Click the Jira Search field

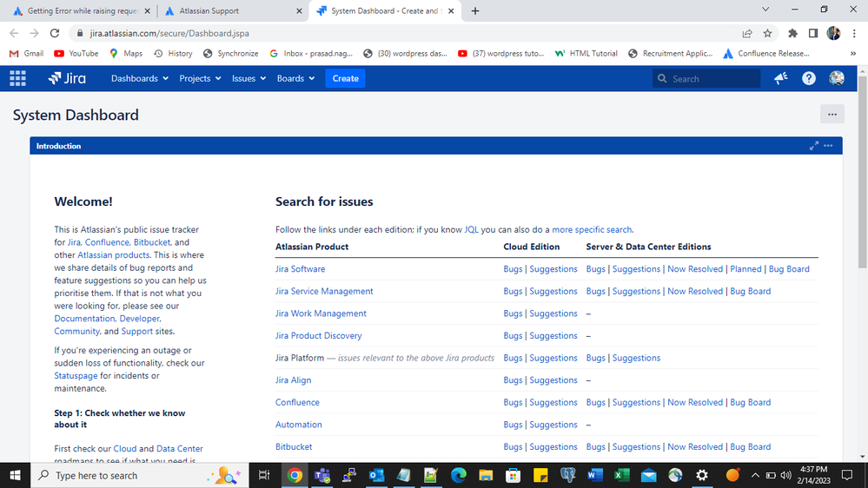pyautogui.click(x=706, y=78)
